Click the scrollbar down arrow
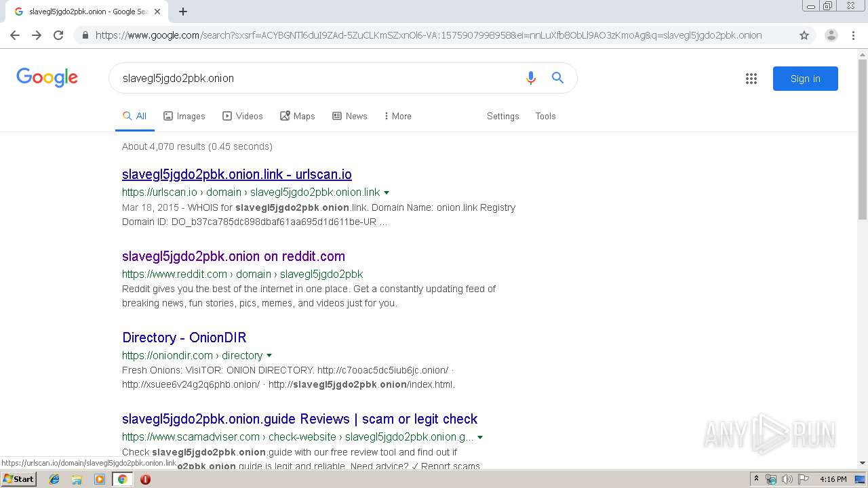Image resolution: width=868 pixels, height=488 pixels. pos(863,463)
